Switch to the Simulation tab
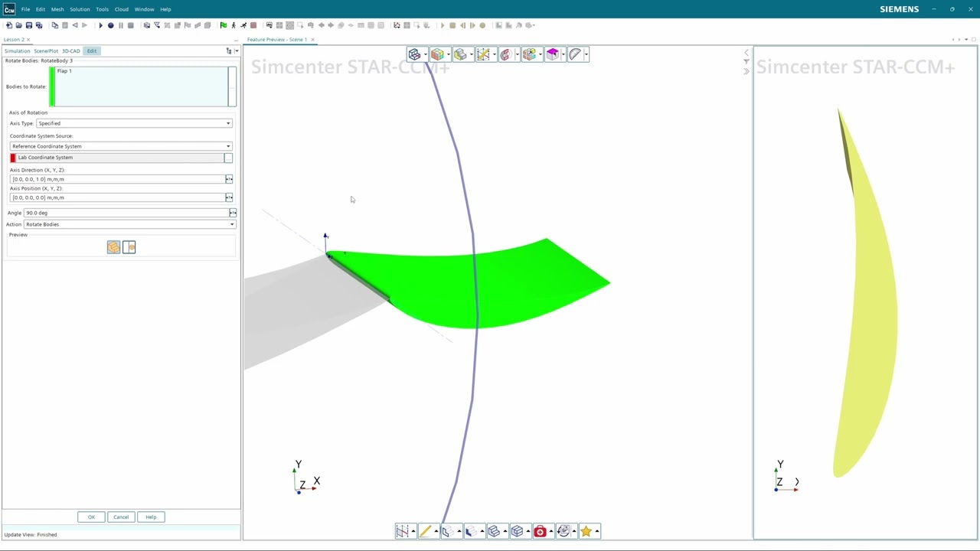The image size is (980, 551). [x=17, y=51]
